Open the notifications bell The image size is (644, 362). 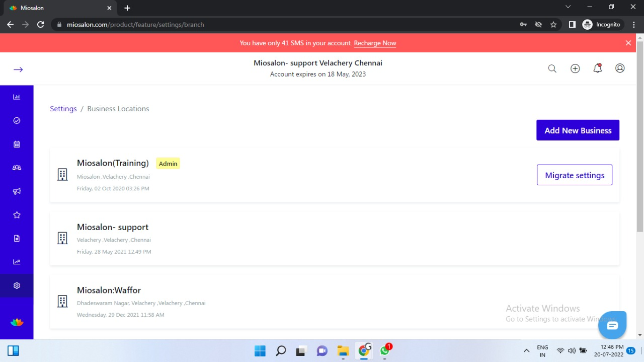coord(598,68)
